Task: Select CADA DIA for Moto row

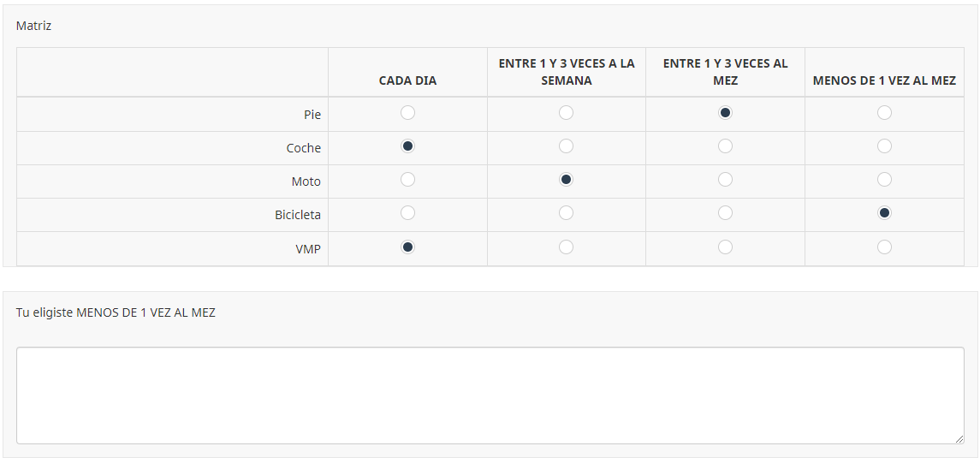Action: pyautogui.click(x=408, y=180)
